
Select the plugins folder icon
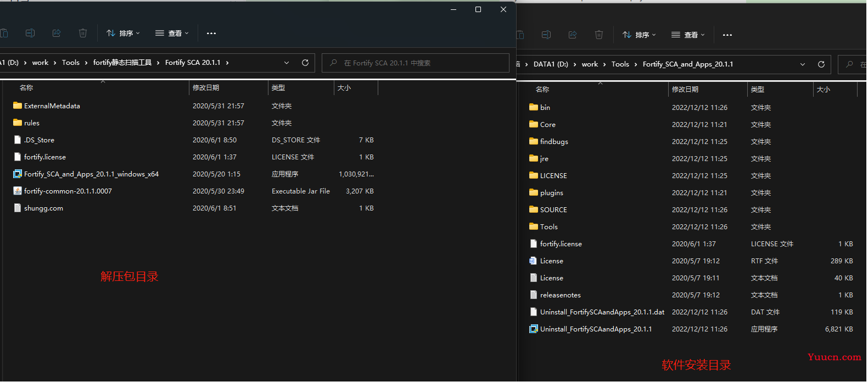tap(534, 192)
